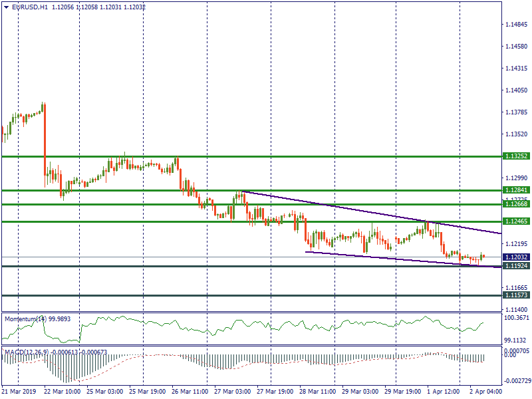Click the 2 Apr 04:00 time label
This screenshot has height=399, width=532.
click(485, 392)
